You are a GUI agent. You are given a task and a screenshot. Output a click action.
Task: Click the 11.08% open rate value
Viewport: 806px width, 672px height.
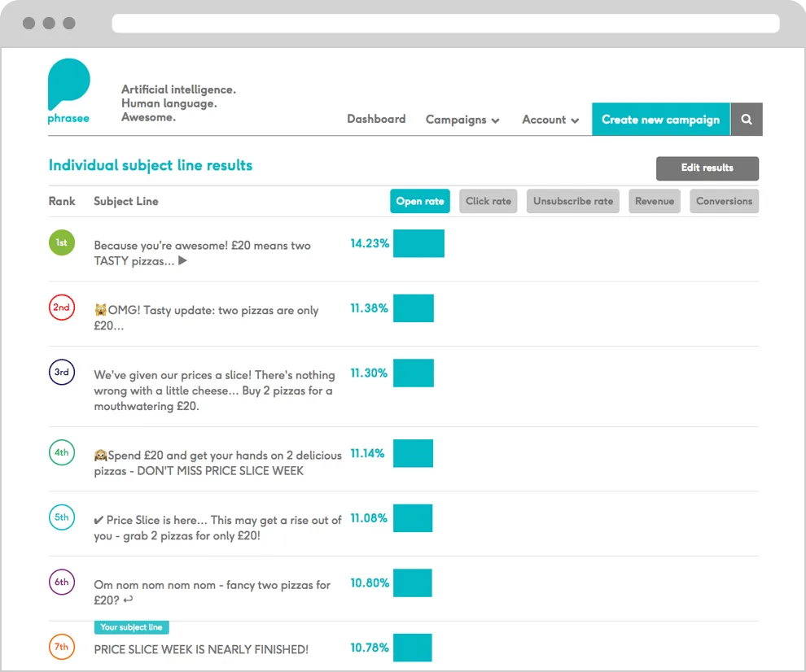[369, 518]
